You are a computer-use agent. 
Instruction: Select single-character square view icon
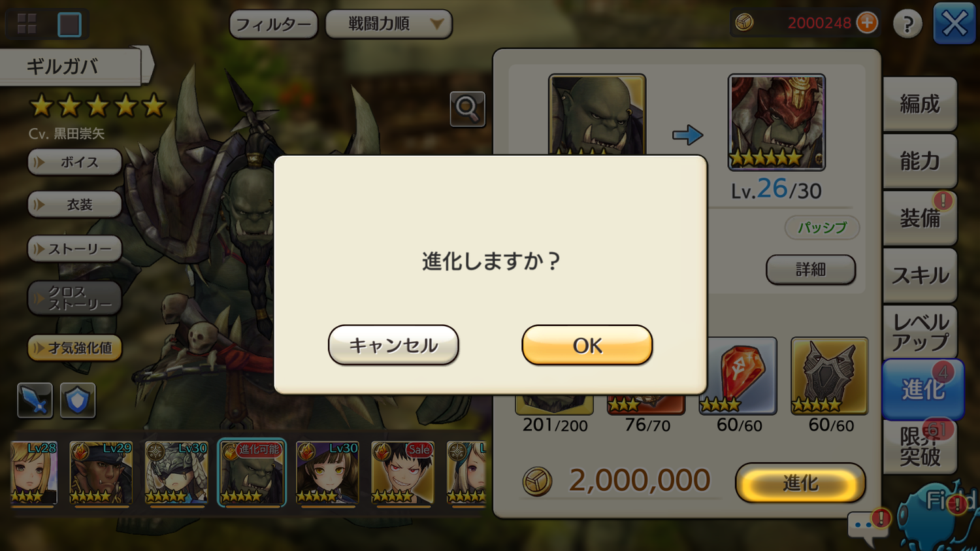69,24
